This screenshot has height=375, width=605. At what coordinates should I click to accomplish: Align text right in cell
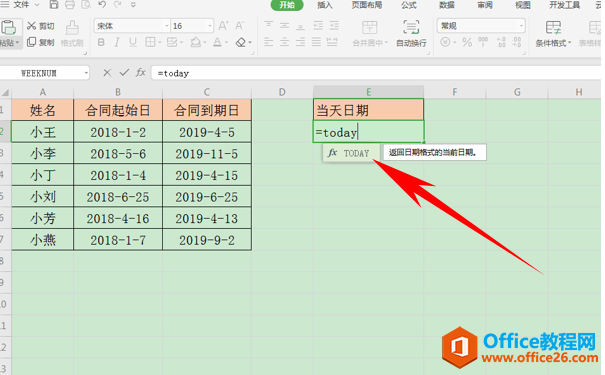(x=300, y=42)
